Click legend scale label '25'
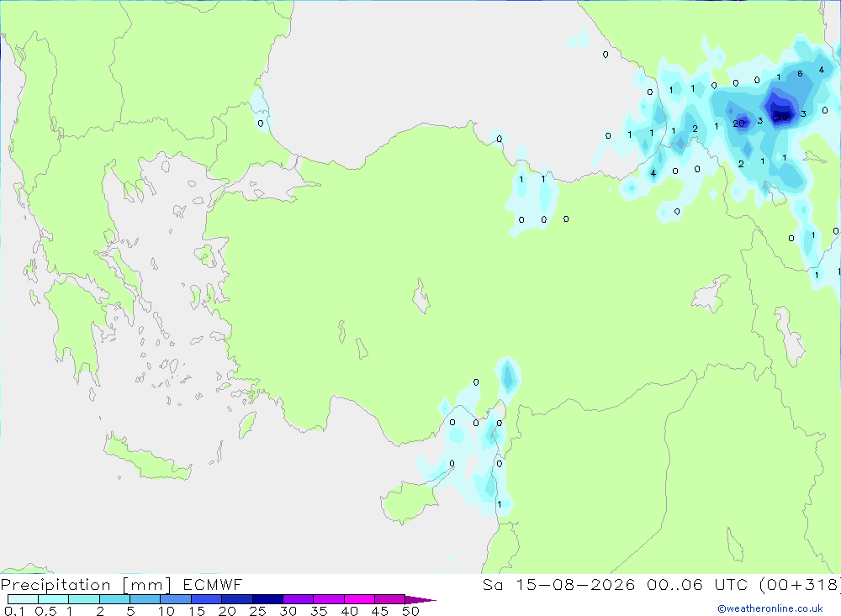841x616 pixels. [257, 611]
